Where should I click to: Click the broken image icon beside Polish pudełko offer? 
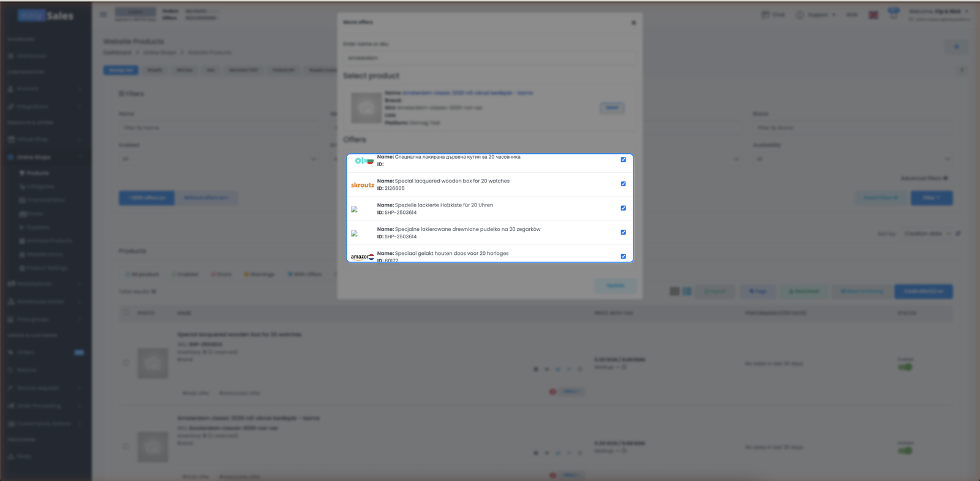pos(354,233)
